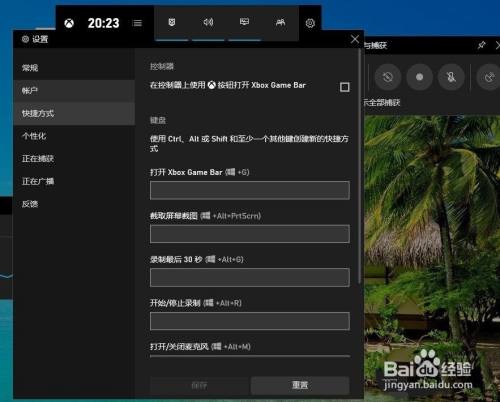Click record last 30 seconds icon in capture widget
The width and height of the screenshot is (500, 402).
point(388,77)
